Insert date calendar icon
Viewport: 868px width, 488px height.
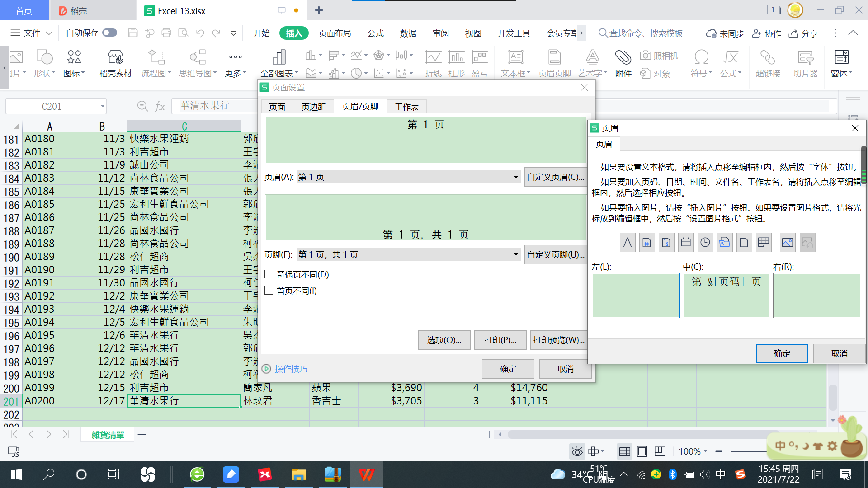pos(686,243)
